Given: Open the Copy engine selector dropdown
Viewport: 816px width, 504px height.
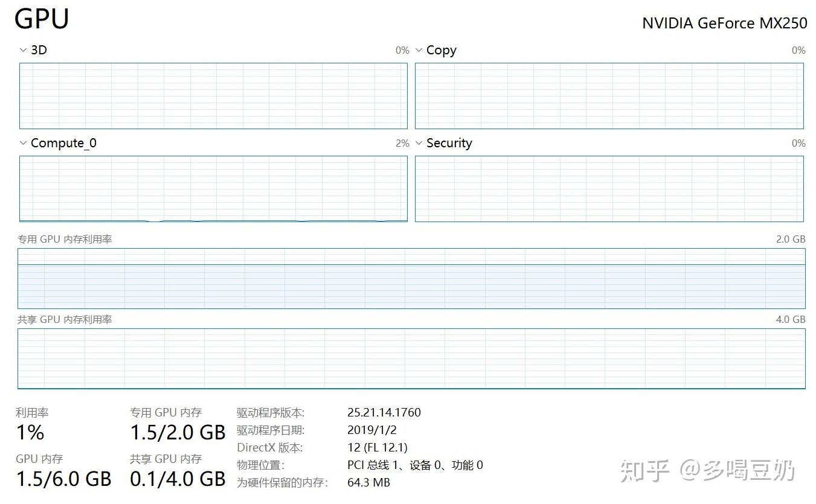Looking at the screenshot, I should 419,50.
